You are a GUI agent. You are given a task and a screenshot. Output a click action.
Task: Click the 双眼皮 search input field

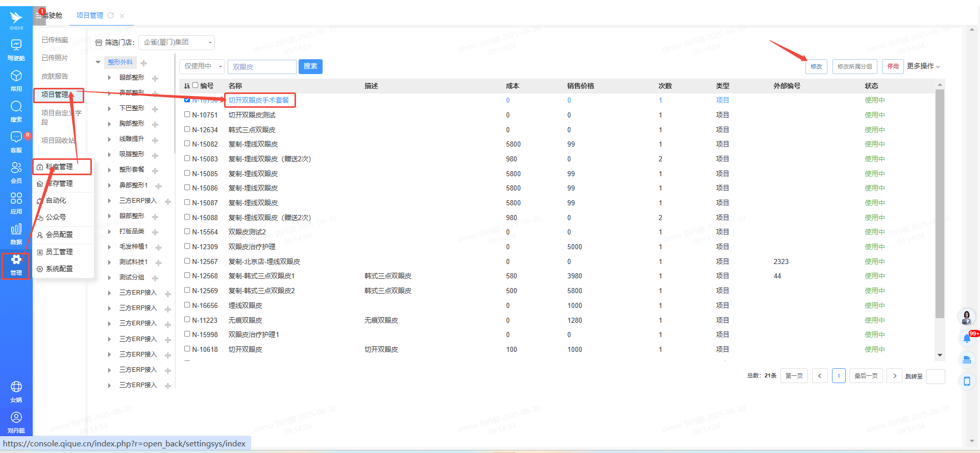point(262,67)
